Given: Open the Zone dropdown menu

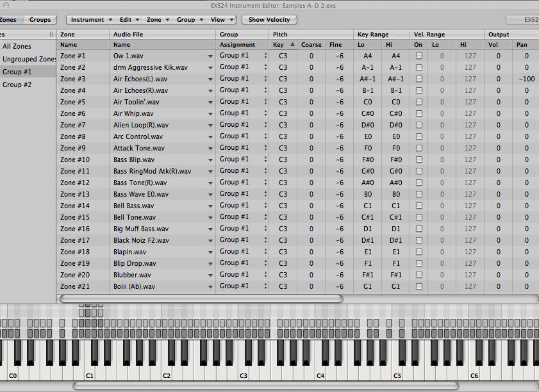Looking at the screenshot, I should [x=158, y=20].
